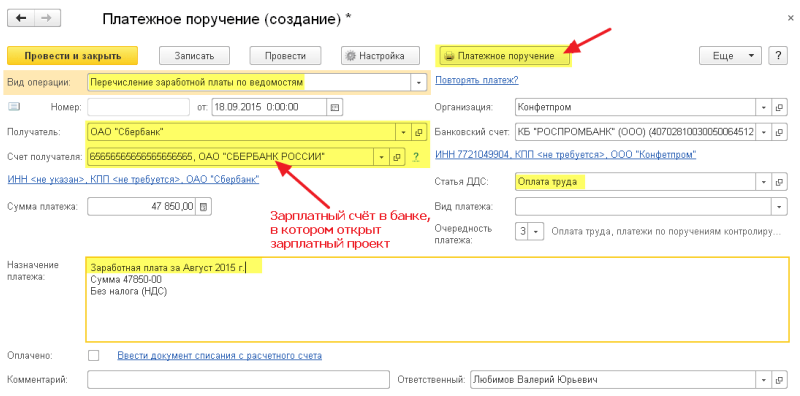Screen dimensions: 800x396
Task: Click into the Комментарий input field
Action: coord(238,380)
